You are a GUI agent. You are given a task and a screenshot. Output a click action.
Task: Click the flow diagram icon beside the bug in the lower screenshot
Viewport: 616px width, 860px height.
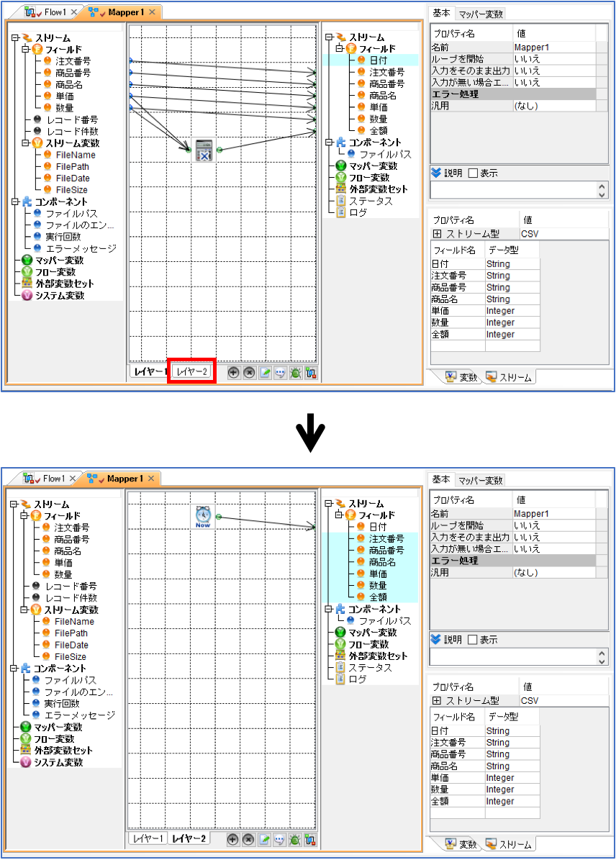click(x=310, y=840)
